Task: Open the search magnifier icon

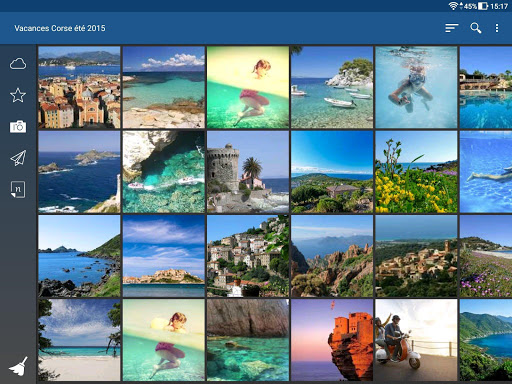Action: point(476,28)
